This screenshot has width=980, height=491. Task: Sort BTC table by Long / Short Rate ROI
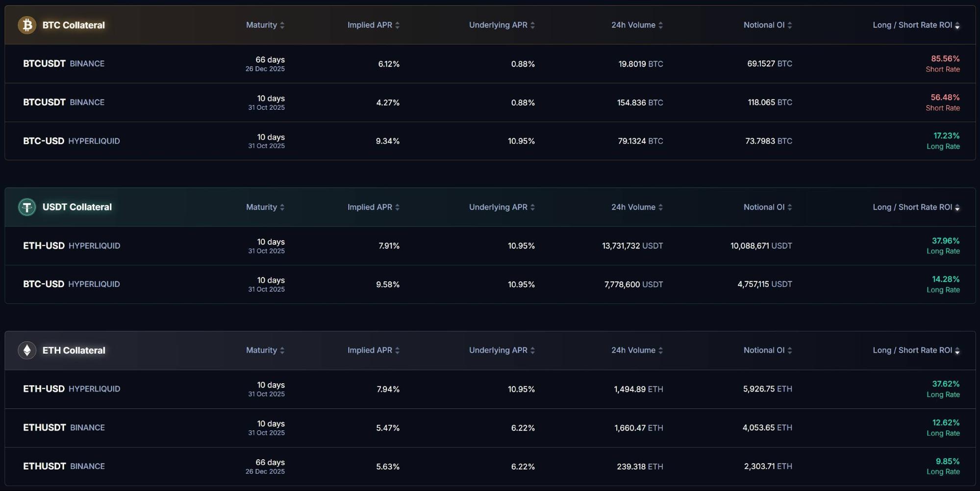pyautogui.click(x=957, y=25)
